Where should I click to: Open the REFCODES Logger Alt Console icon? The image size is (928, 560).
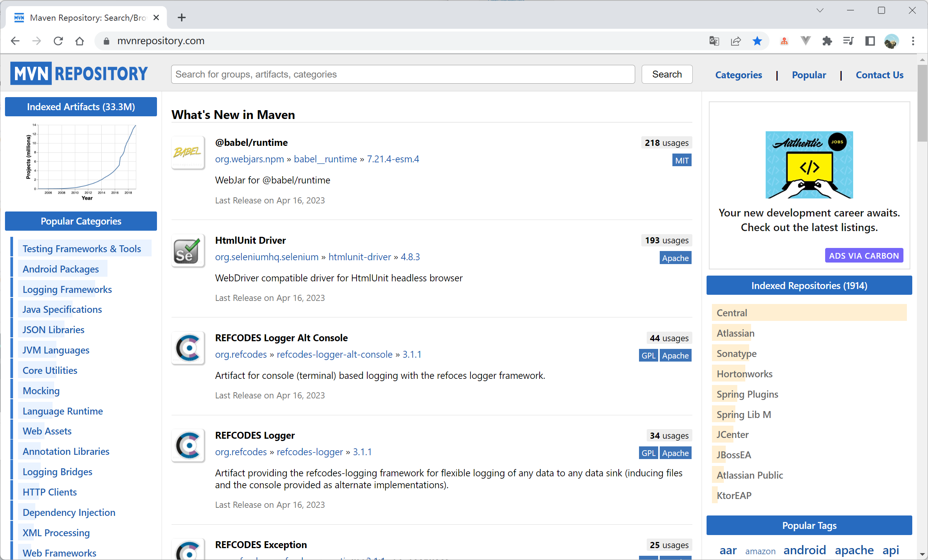[x=188, y=348]
